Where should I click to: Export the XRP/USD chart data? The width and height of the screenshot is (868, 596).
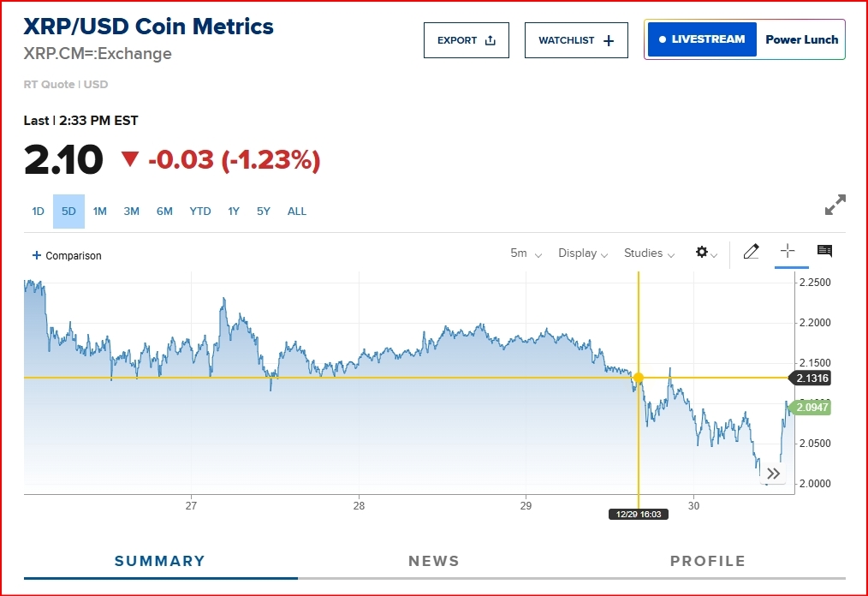[466, 40]
